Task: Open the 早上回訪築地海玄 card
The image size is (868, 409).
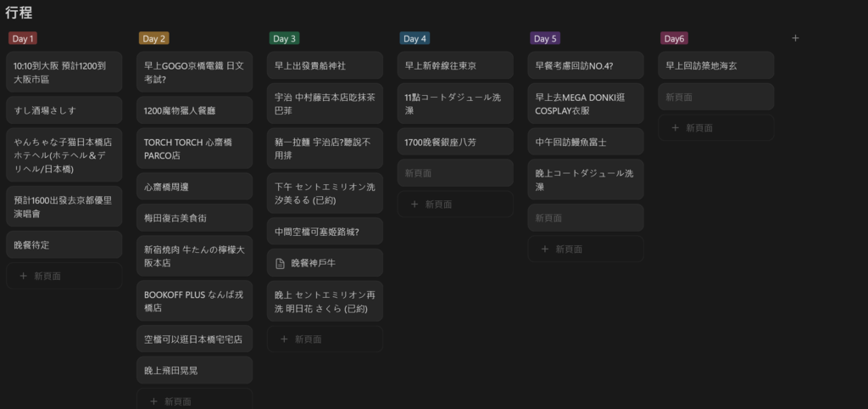Action: [x=715, y=65]
